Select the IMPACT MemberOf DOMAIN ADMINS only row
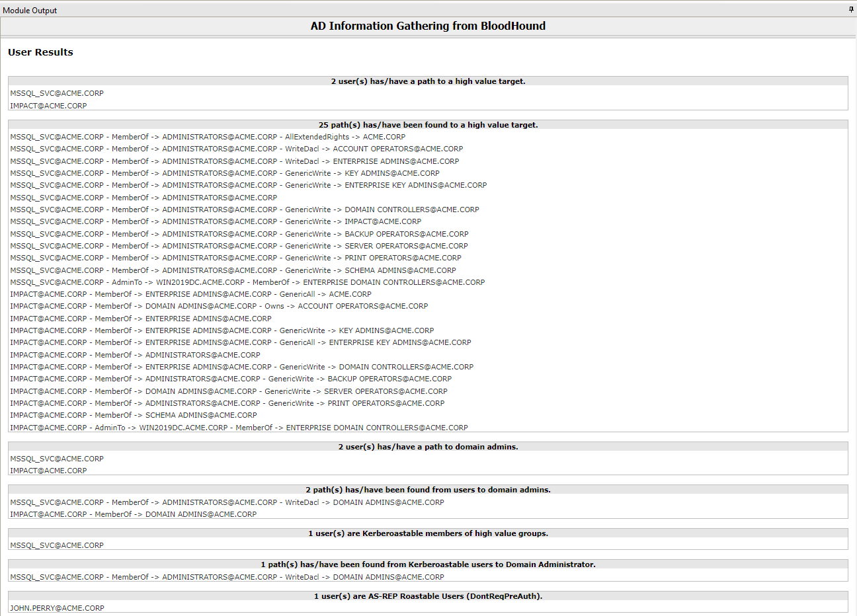 coord(133,514)
